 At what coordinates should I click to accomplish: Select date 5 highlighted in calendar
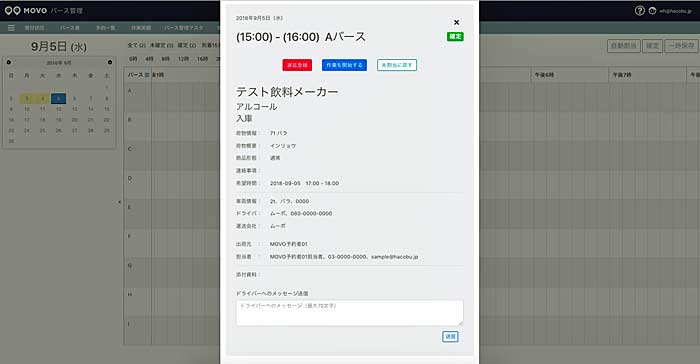tap(58, 98)
